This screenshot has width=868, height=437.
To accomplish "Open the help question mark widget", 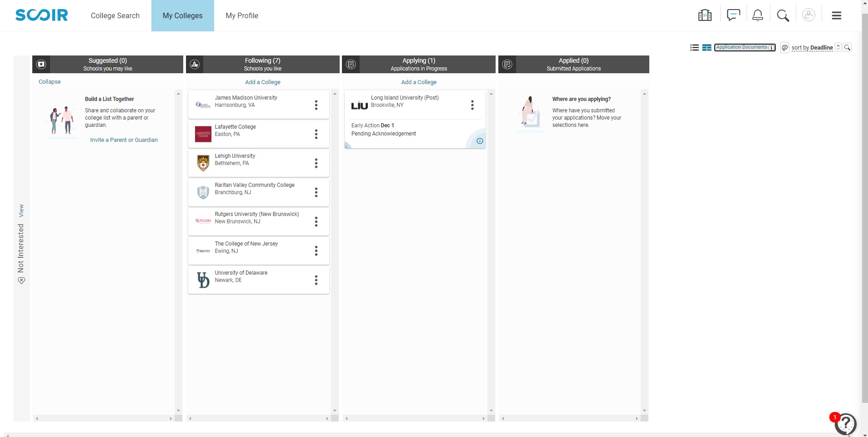I will tap(846, 424).
